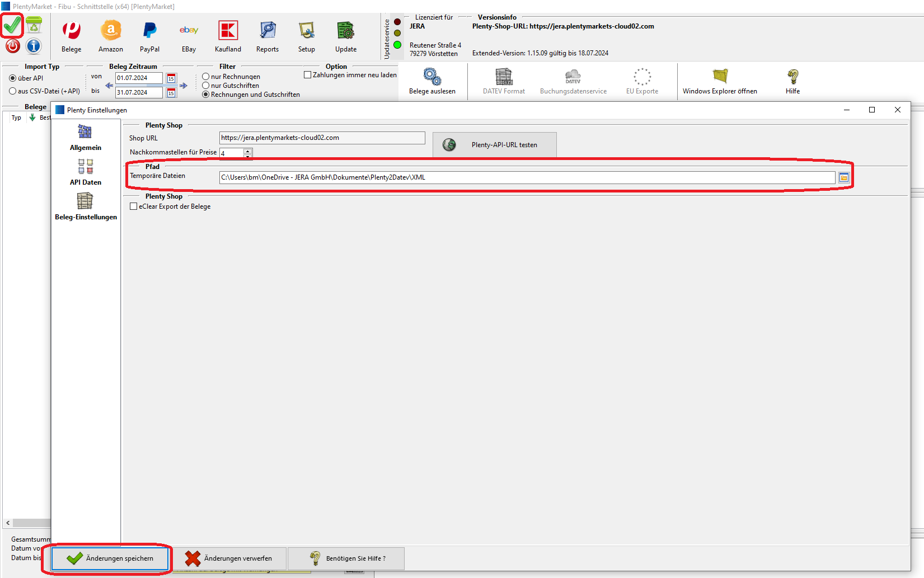This screenshot has height=578, width=924.
Task: Increase Nachkommastellen für Preise value
Action: point(247,151)
